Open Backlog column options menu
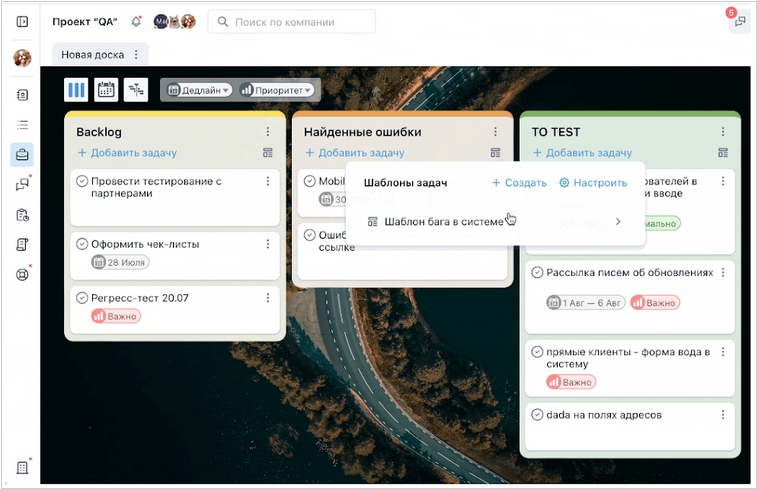The width and height of the screenshot is (757, 489). click(x=267, y=132)
